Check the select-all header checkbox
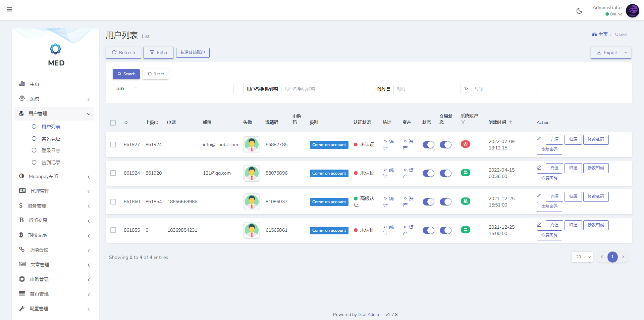644x320 pixels. [113, 123]
